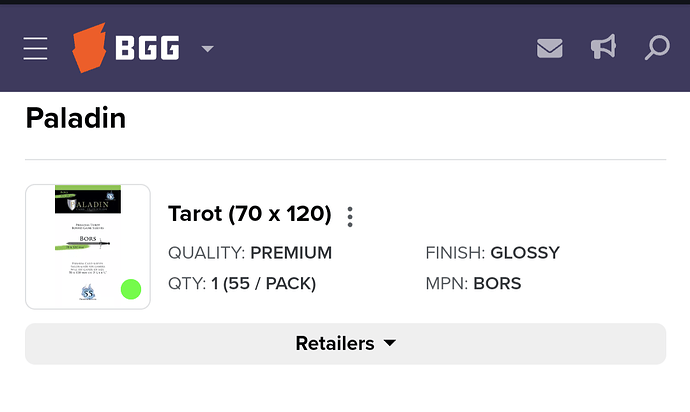Open the mail inbox icon
The height and width of the screenshot is (412, 690).
pos(549,48)
